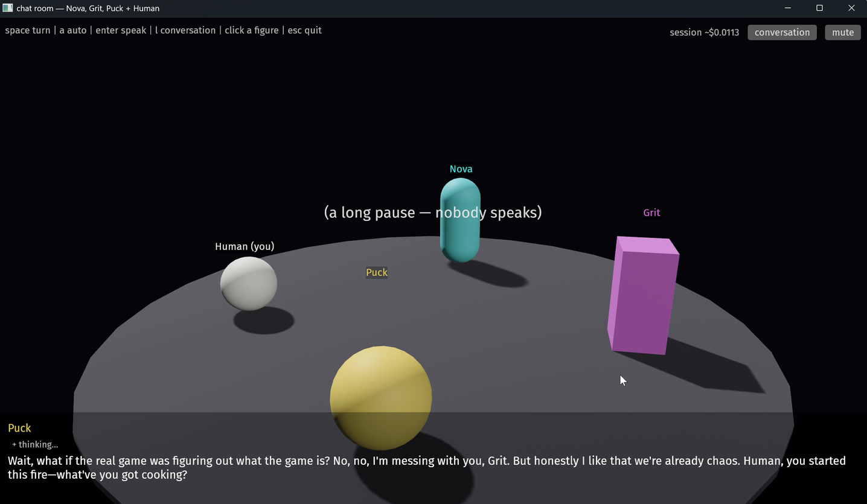Click the 'Human (you)' label
The width and height of the screenshot is (867, 504).
coord(245,246)
